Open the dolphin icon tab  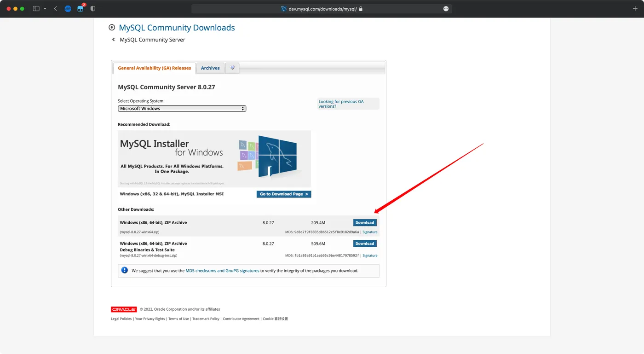click(232, 68)
